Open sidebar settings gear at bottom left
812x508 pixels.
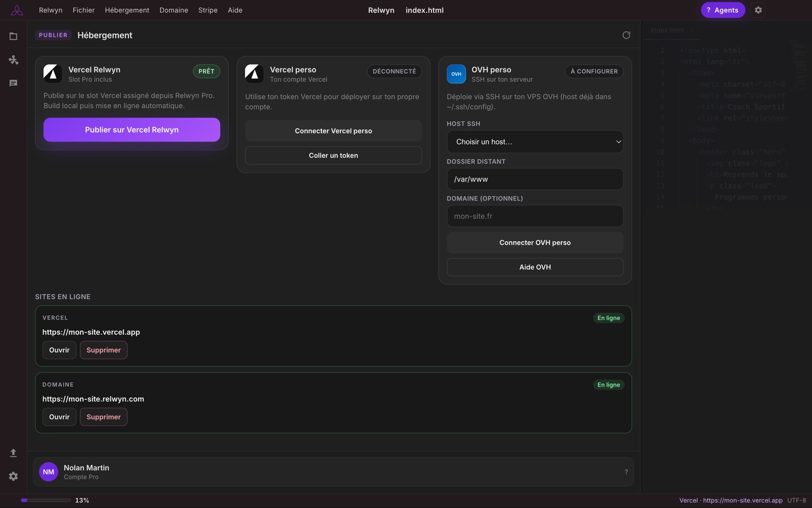tap(13, 476)
